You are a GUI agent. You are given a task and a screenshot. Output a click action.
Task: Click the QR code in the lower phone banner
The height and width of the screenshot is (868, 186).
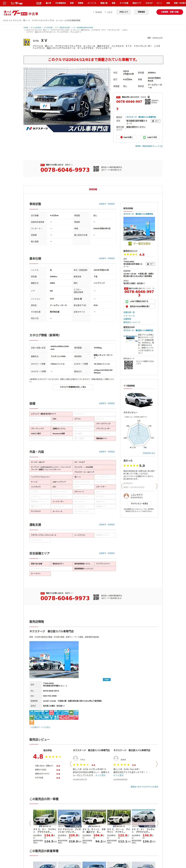(x=96, y=597)
